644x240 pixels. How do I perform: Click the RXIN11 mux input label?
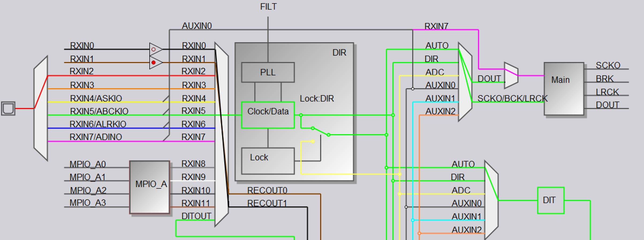pos(195,203)
